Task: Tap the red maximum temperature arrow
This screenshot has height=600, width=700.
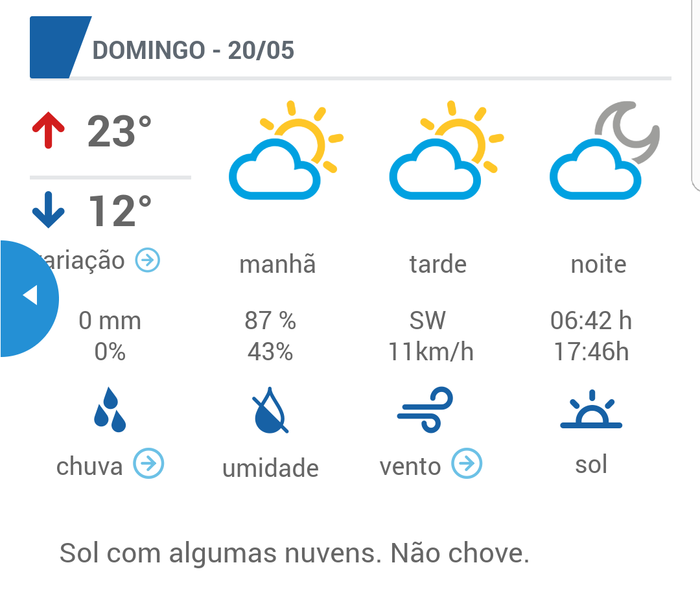Action: click(48, 130)
